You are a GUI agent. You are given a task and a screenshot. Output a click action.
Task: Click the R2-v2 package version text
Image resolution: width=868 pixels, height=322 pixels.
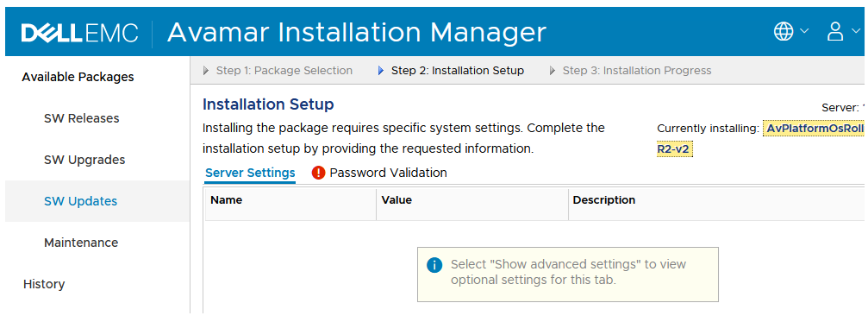pos(673,149)
